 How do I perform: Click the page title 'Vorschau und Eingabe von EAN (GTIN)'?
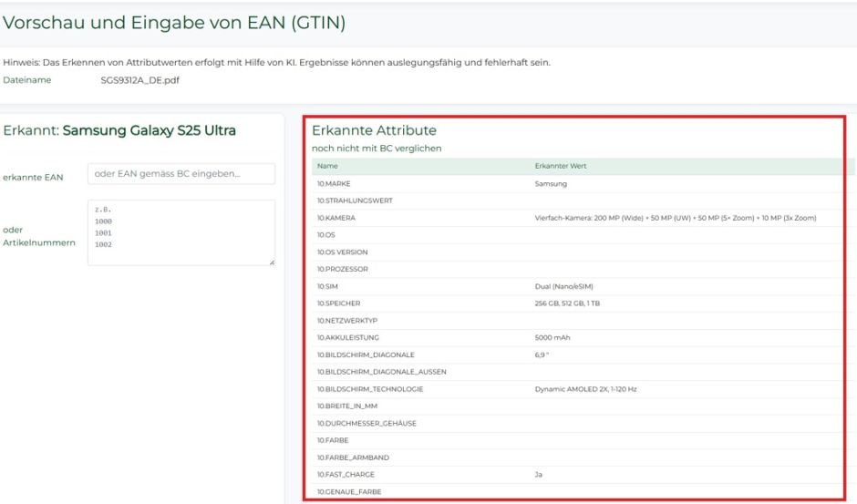174,23
